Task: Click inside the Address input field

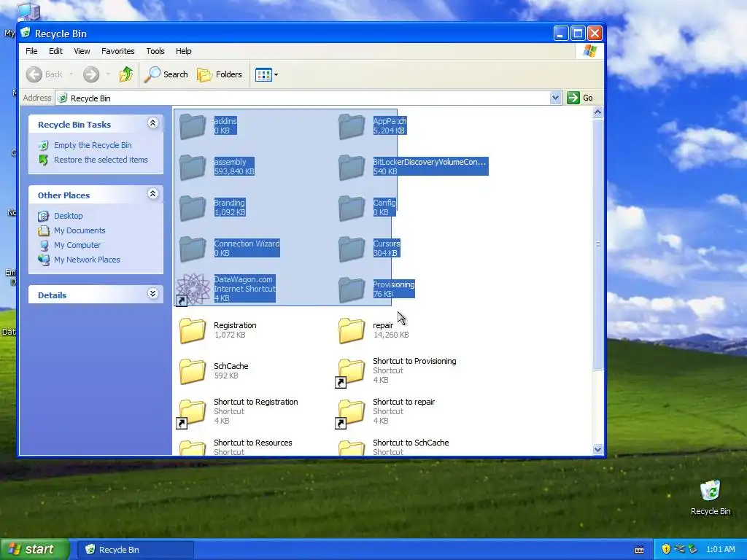Action: pos(309,98)
